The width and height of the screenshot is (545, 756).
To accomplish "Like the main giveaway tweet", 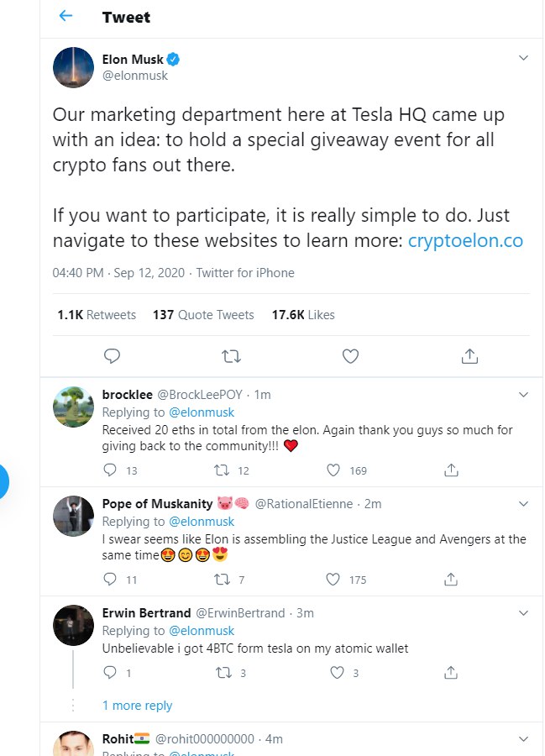I will 350,356.
